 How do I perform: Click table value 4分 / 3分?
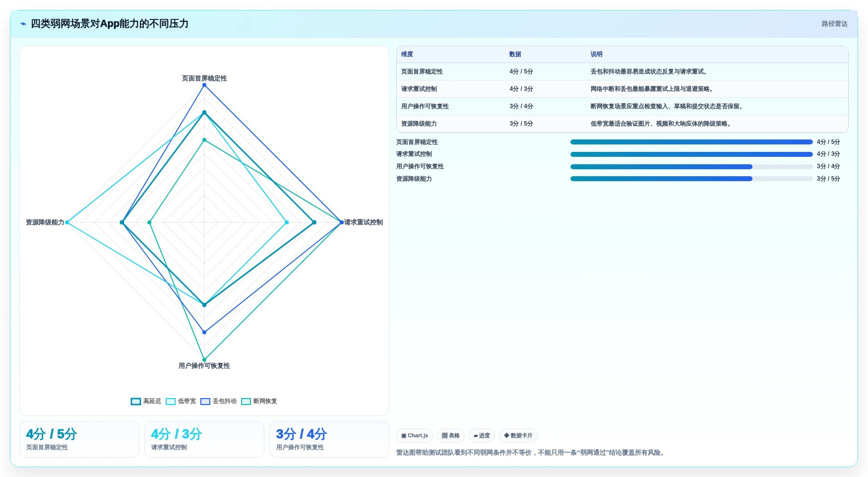pyautogui.click(x=521, y=89)
